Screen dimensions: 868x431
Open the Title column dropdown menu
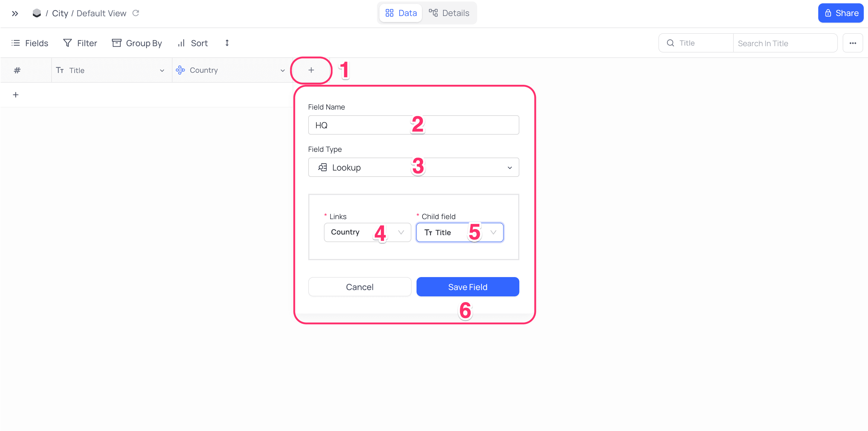tap(162, 71)
